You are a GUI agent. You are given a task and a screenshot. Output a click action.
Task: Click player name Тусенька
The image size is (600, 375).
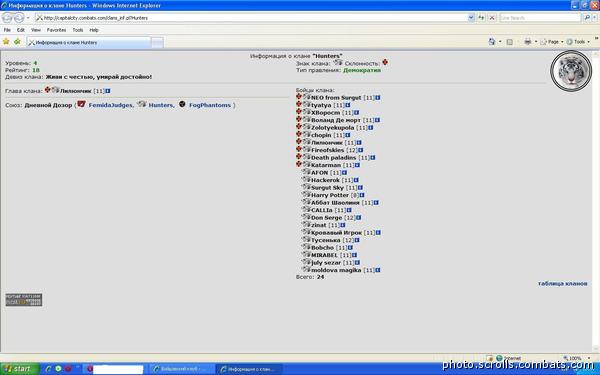point(326,240)
